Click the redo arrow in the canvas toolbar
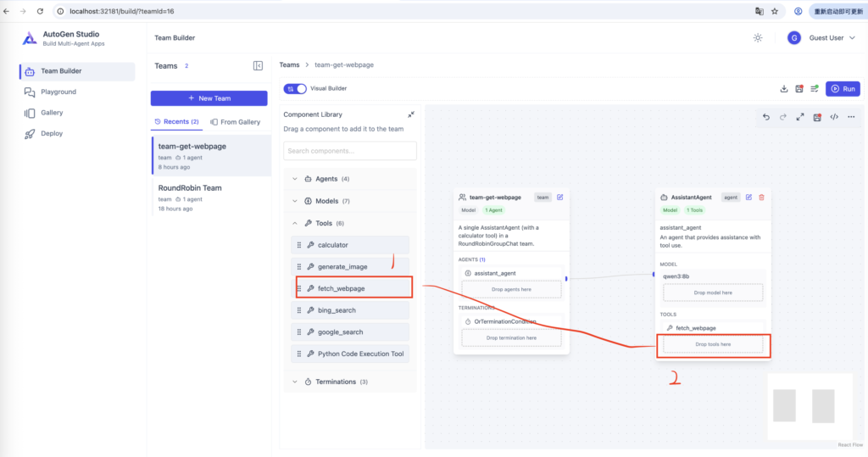 pyautogui.click(x=782, y=117)
